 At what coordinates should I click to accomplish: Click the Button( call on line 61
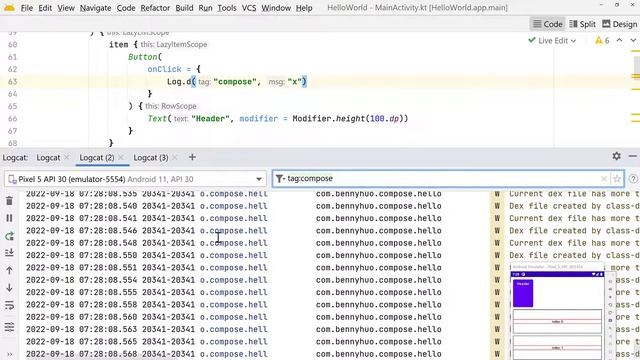145,57
